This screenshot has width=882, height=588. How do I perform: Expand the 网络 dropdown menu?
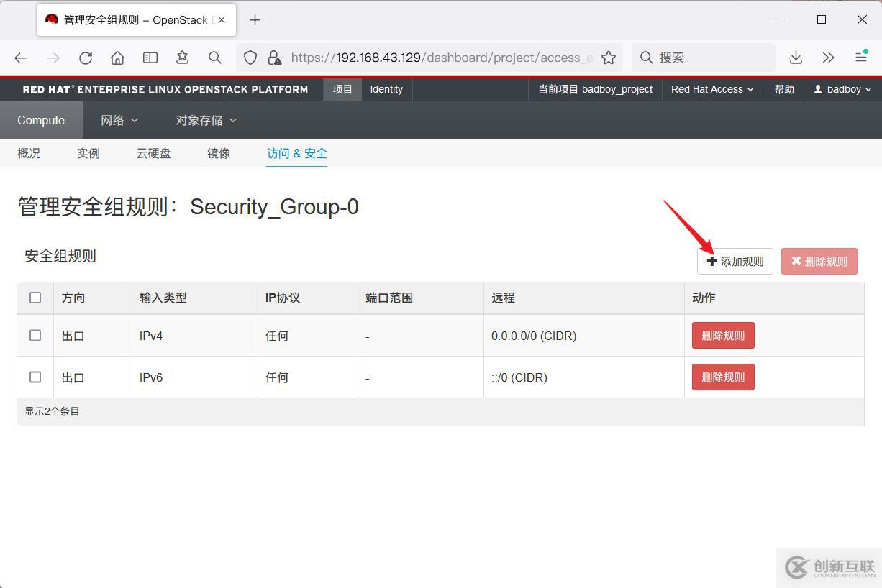coord(119,120)
